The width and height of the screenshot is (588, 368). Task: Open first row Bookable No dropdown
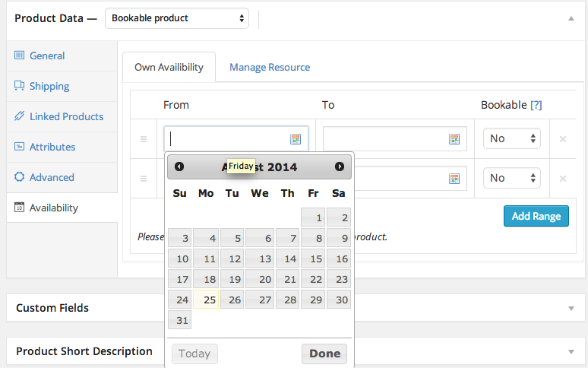point(511,138)
